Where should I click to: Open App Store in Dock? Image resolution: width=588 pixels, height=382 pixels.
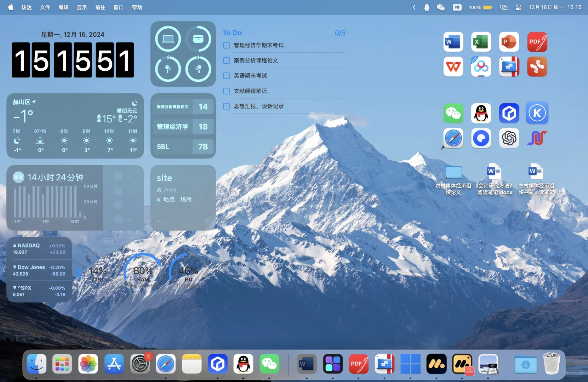(114, 364)
